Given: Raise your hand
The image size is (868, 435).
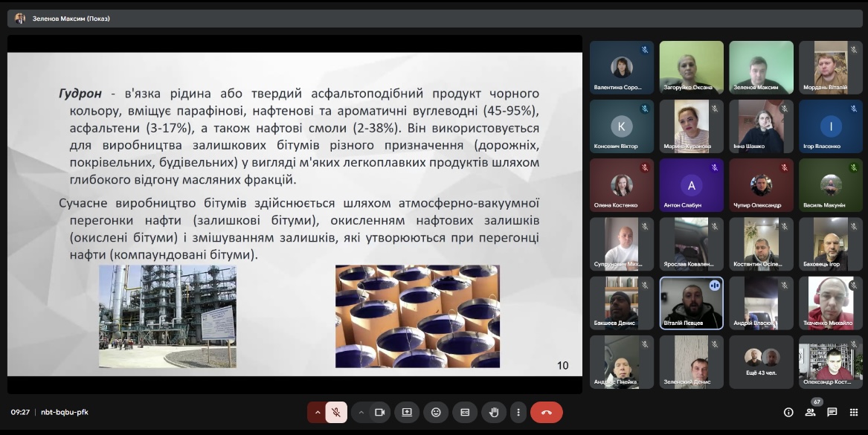Looking at the screenshot, I should tap(493, 412).
